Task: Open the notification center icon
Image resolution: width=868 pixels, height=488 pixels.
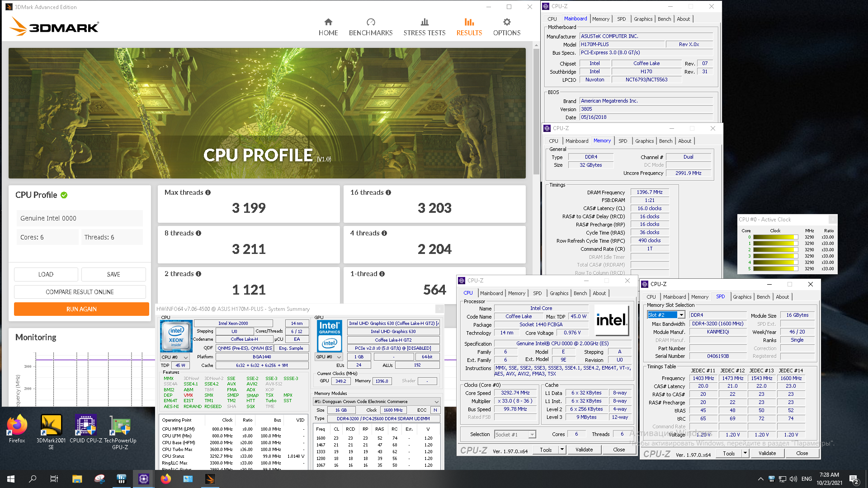Action: [x=854, y=479]
